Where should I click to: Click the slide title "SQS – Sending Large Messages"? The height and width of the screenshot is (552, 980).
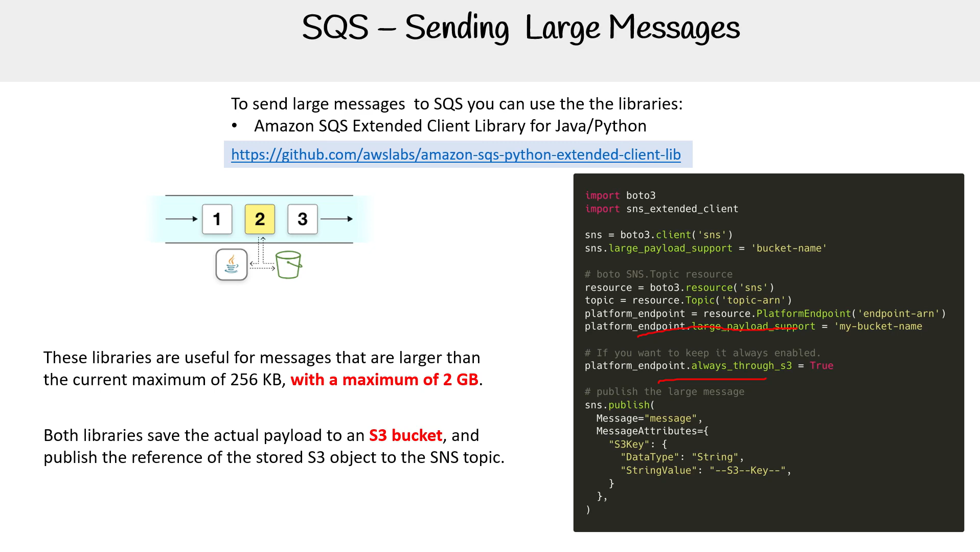coord(521,28)
